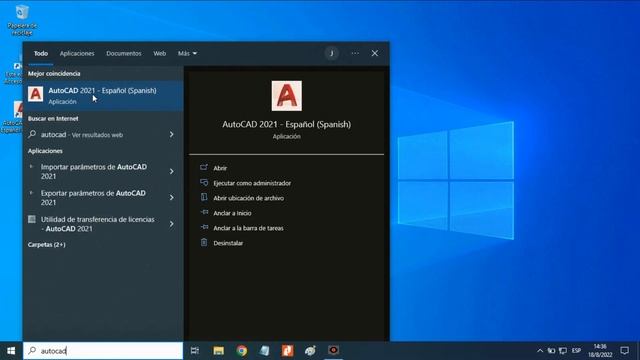The image size is (640, 360).
Task: Click the network tray icon
Action: 563,351
